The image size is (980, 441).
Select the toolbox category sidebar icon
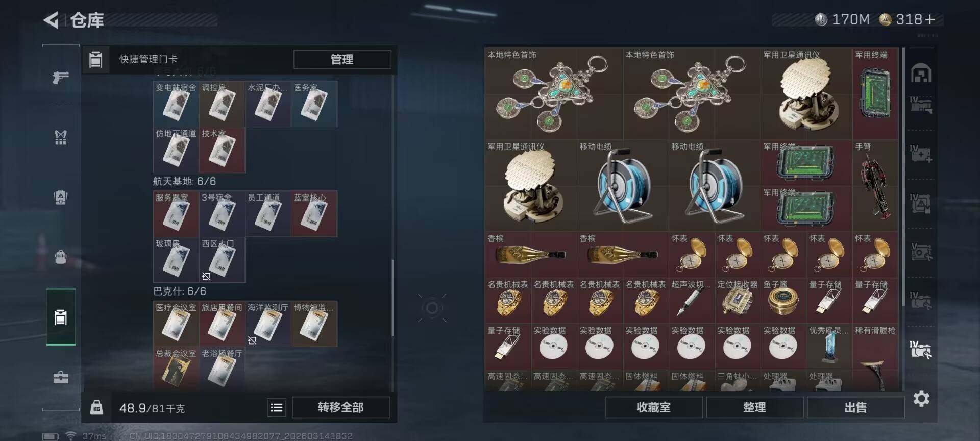click(61, 377)
